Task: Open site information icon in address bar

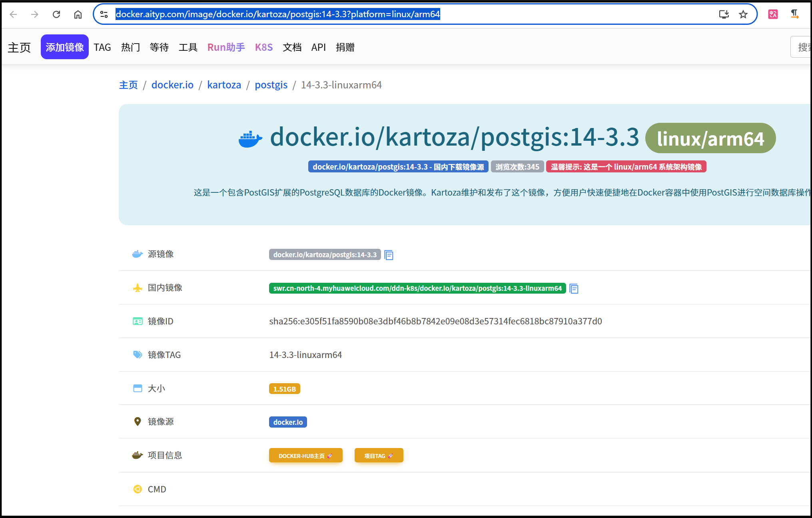Action: [x=104, y=14]
